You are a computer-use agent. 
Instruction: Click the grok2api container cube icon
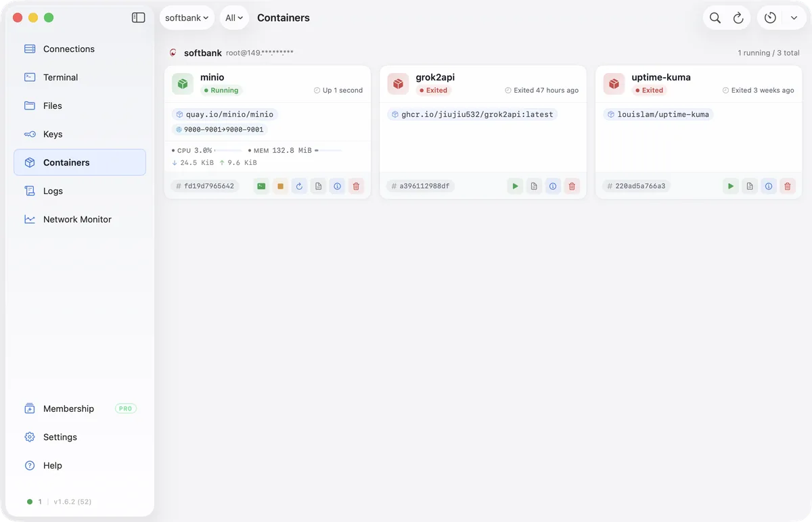point(399,84)
